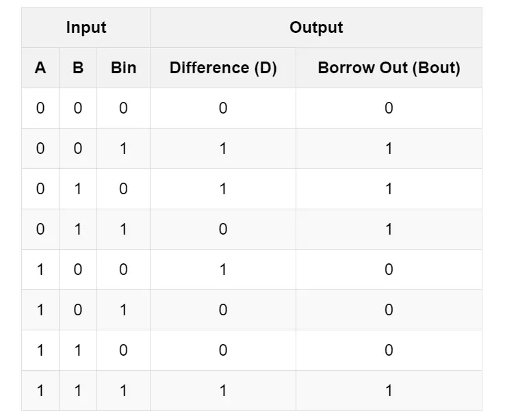Click B value in row 1 1 0
The height and width of the screenshot is (420, 505).
[78, 350]
